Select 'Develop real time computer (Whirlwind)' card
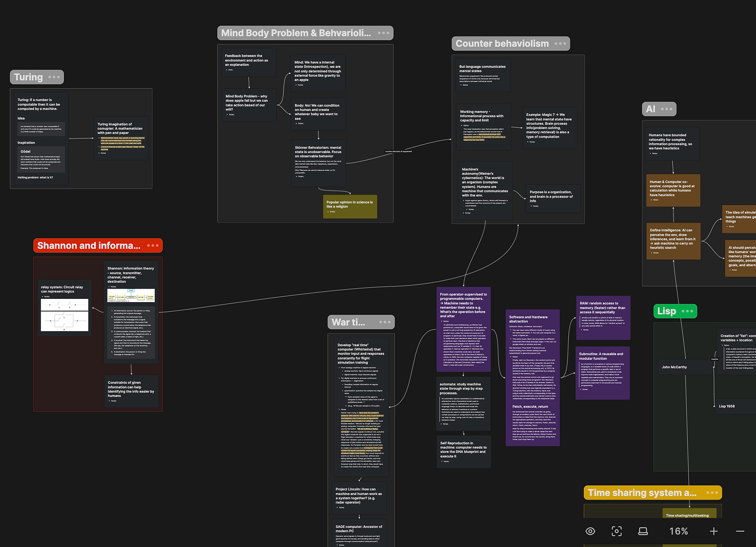Screen dimensions: 756x547 pos(360,406)
